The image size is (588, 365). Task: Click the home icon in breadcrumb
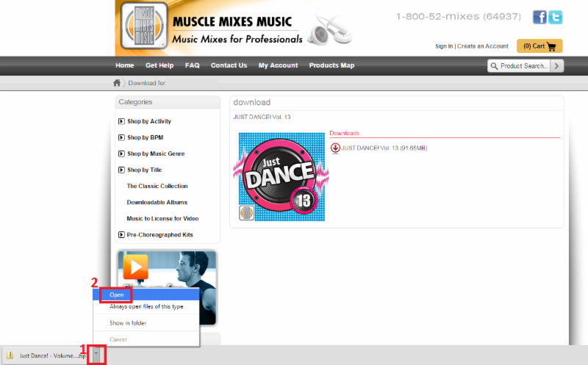pyautogui.click(x=117, y=83)
